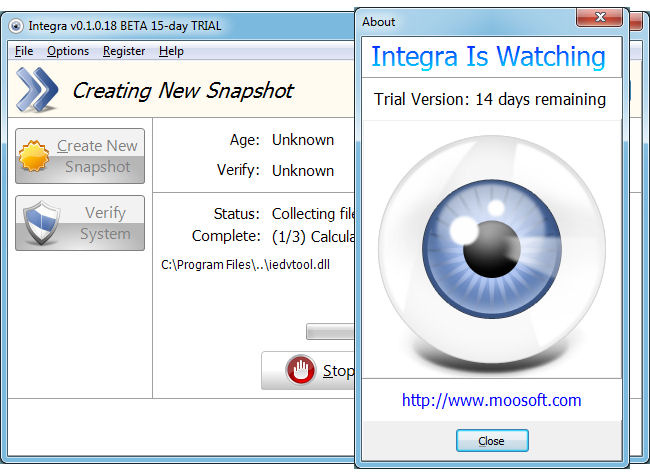Screen dimensions: 650x475
Task: Click the snapshot progress bar
Action: pos(330,332)
